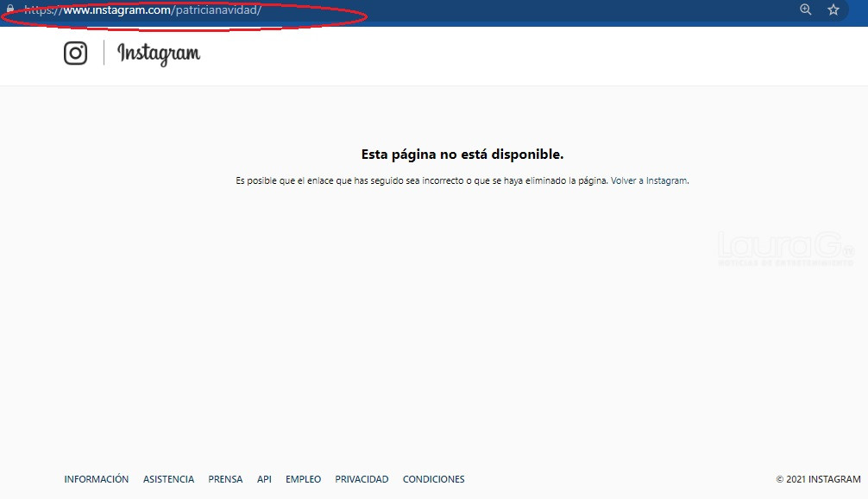
Task: Click the zoom magnifier icon in the address bar
Action: pos(806,10)
